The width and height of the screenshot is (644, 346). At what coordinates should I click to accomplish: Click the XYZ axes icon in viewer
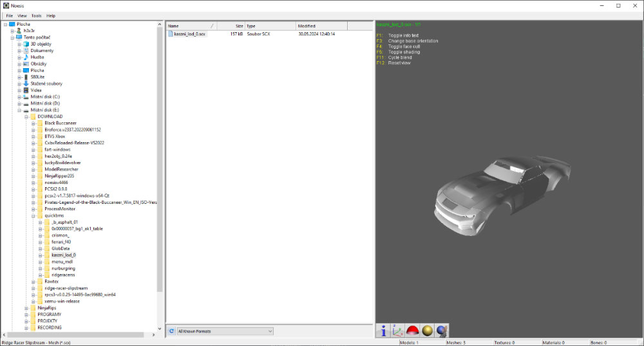(x=398, y=331)
